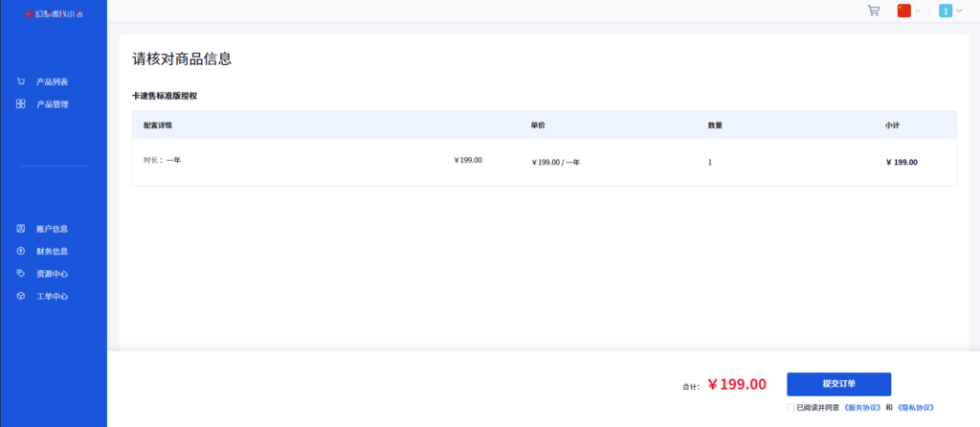
Task: Click the 产品管理 grid icon
Action: pos(21,103)
